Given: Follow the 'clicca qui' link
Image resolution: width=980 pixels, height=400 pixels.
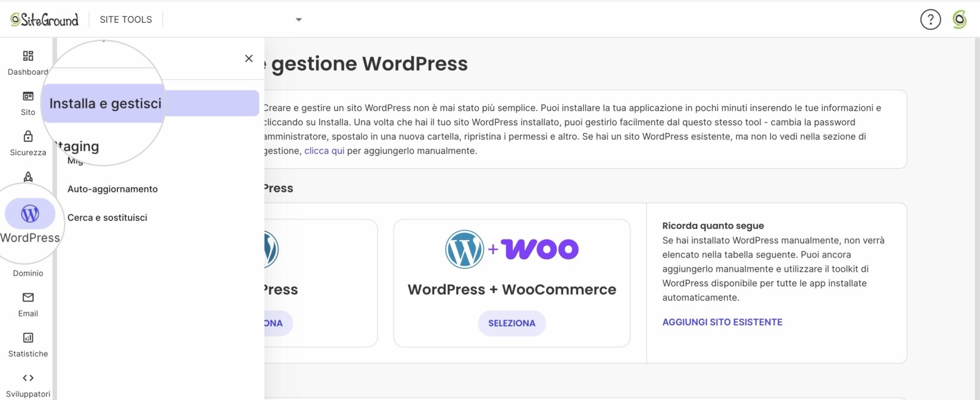Looking at the screenshot, I should (x=324, y=151).
